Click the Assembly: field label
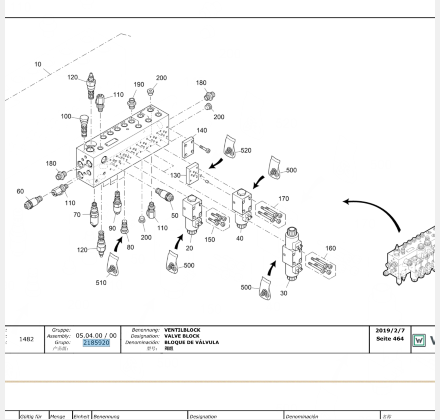The width and height of the screenshot is (440, 420). (59, 336)
